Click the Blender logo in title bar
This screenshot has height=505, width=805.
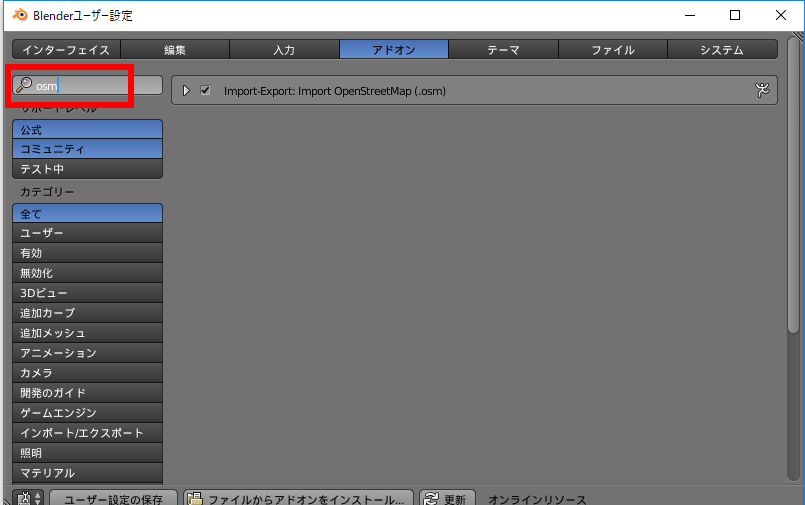[x=20, y=15]
